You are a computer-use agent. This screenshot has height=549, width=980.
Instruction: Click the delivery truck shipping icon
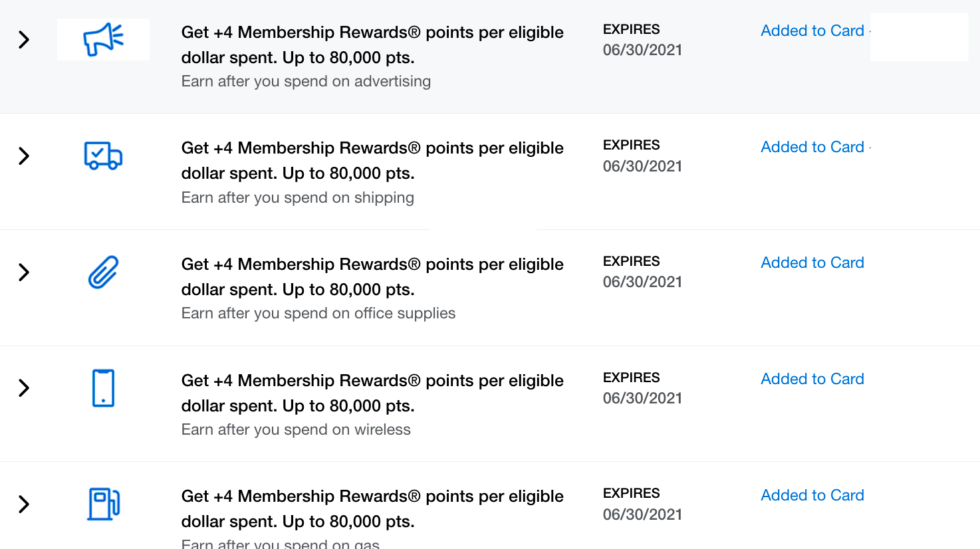click(103, 156)
